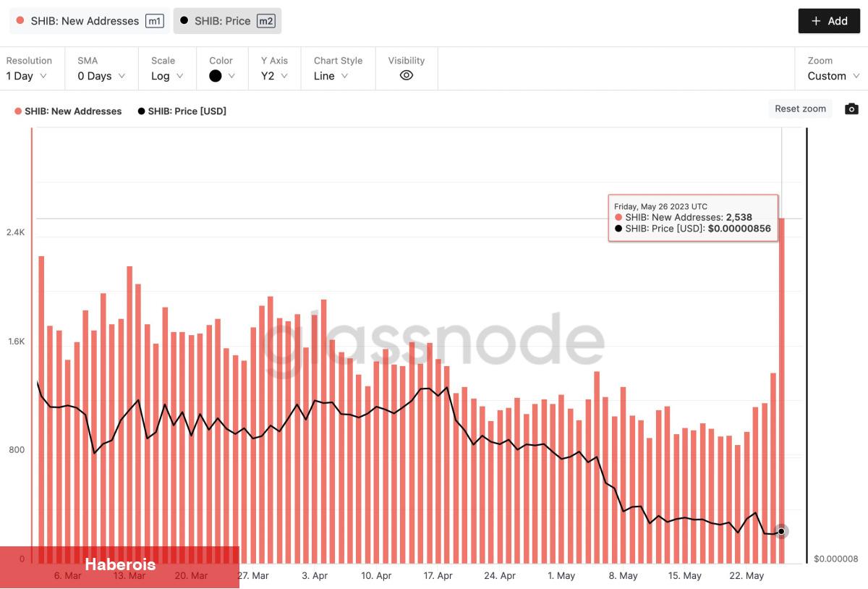Click the red dot in New Addresses tab

pos(20,21)
